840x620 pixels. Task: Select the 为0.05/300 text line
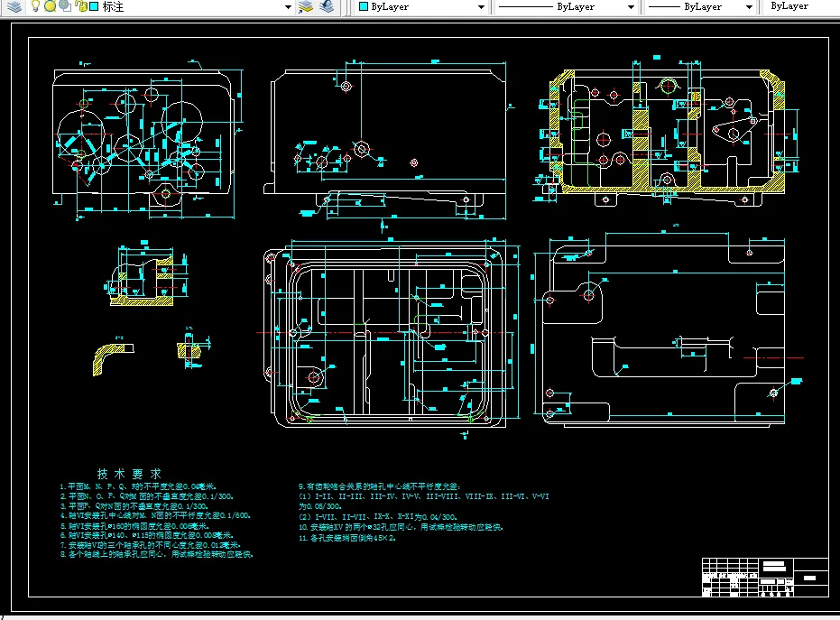319,506
